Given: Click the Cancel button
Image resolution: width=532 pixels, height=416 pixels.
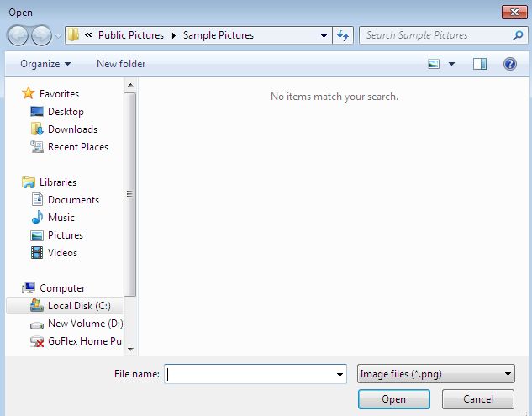Looking at the screenshot, I should 478,399.
